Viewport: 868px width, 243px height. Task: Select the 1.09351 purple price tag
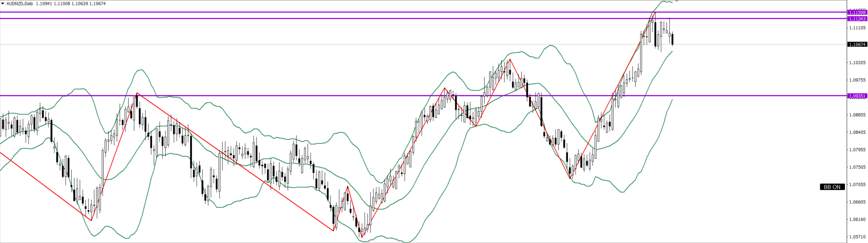(x=857, y=96)
